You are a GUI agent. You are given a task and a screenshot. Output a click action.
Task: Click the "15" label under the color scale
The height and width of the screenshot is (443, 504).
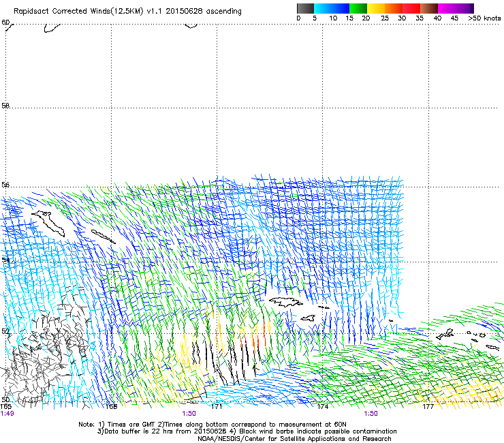[349, 18]
